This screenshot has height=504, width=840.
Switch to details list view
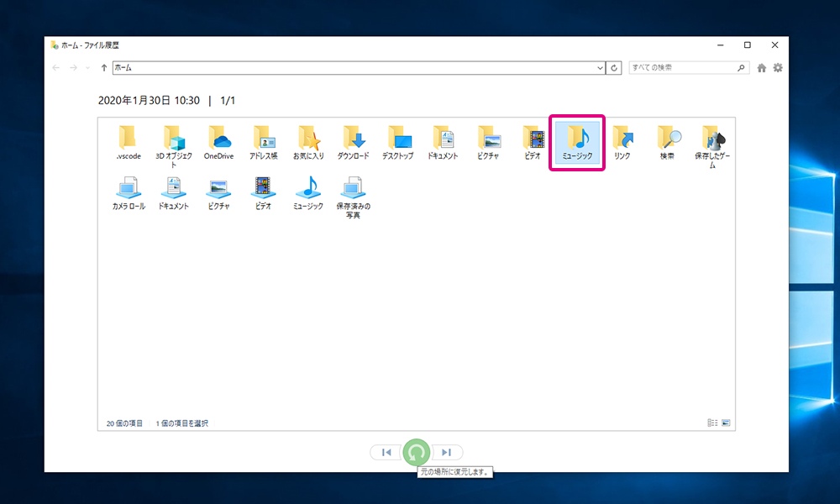(x=712, y=423)
